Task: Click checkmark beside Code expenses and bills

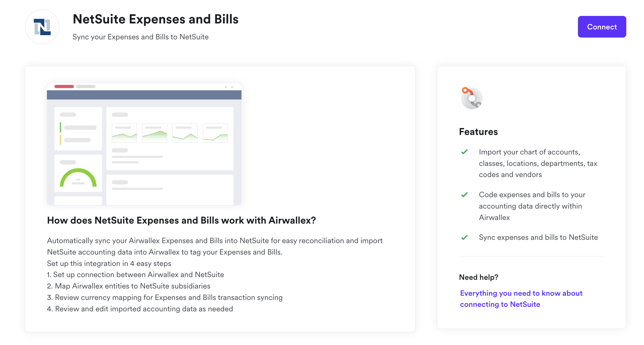Action: coord(464,195)
